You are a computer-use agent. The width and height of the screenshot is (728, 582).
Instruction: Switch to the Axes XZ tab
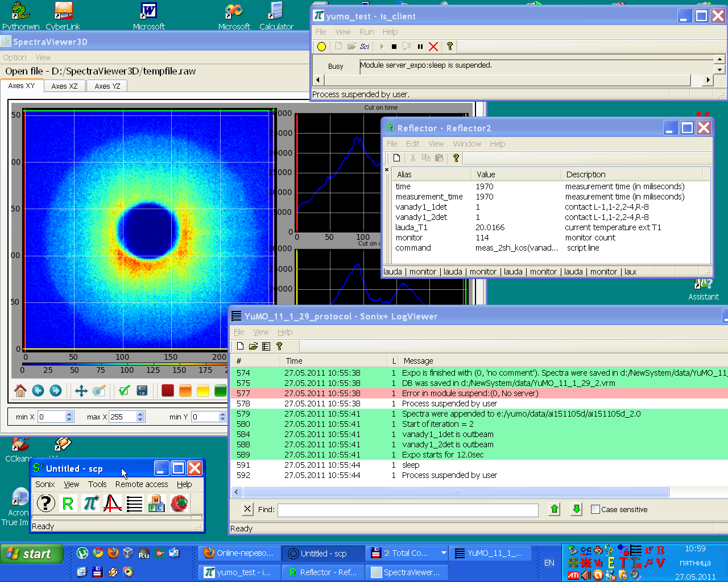point(64,86)
